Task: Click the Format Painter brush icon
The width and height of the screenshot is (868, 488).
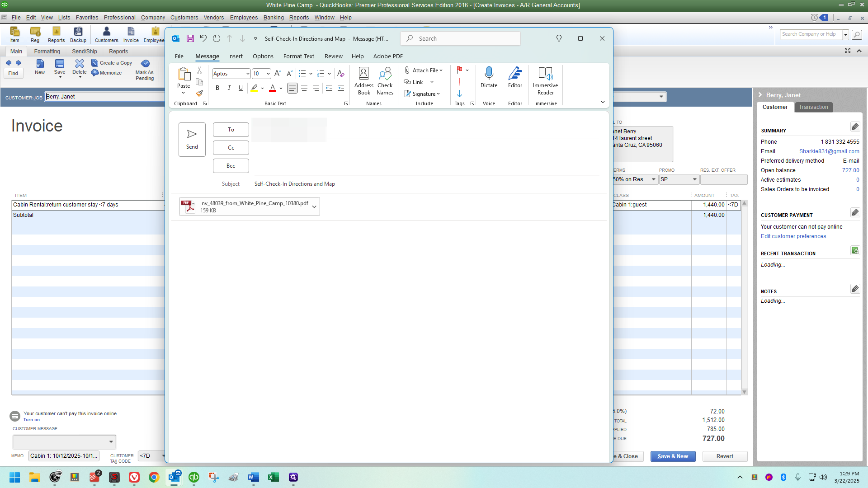Action: click(199, 94)
